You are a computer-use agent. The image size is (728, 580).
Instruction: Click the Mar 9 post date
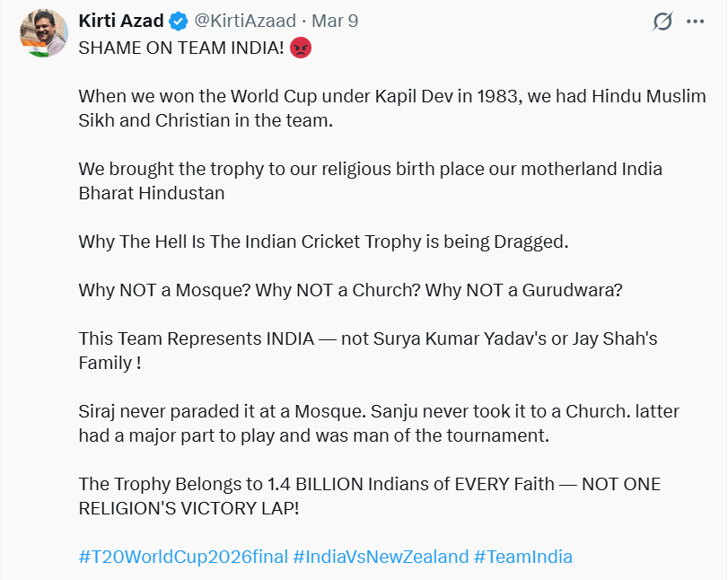[334, 21]
